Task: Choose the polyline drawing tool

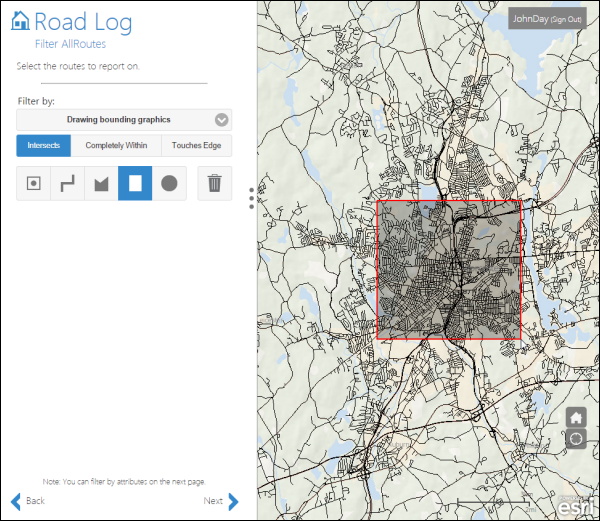Action: point(67,184)
